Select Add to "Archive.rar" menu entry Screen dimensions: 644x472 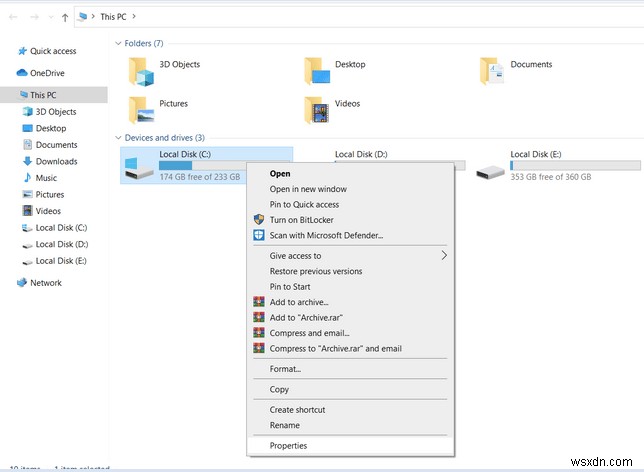[x=350, y=318]
